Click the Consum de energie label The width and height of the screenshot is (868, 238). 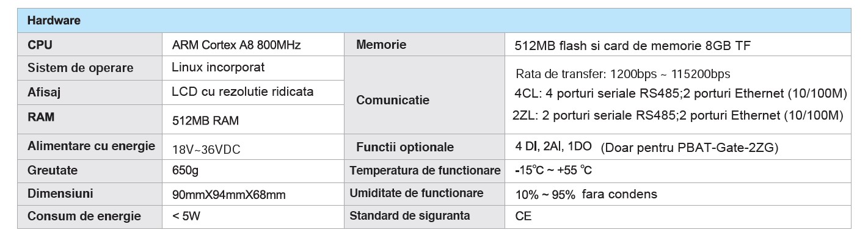pyautogui.click(x=84, y=216)
